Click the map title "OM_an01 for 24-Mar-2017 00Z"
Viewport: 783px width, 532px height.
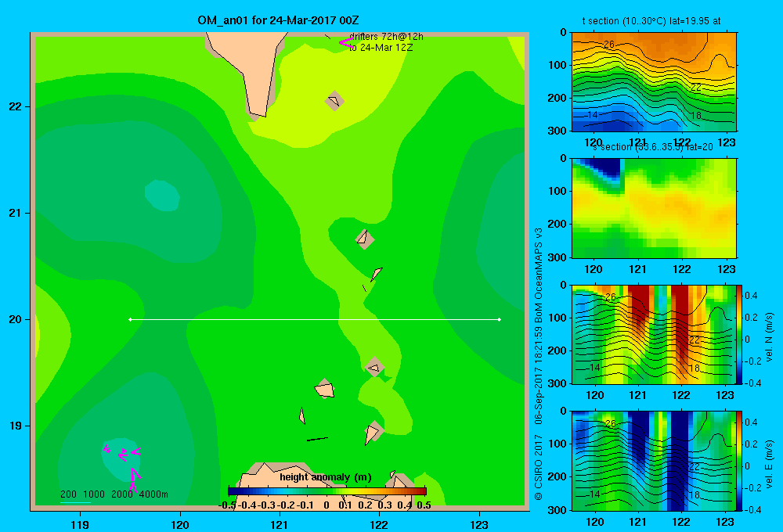pyautogui.click(x=278, y=20)
